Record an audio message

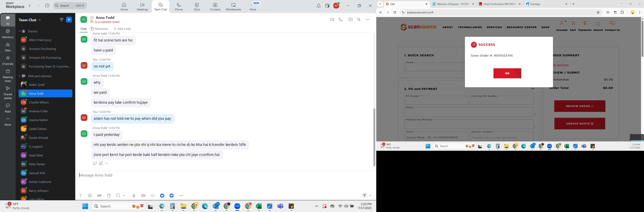pyautogui.click(x=134, y=196)
